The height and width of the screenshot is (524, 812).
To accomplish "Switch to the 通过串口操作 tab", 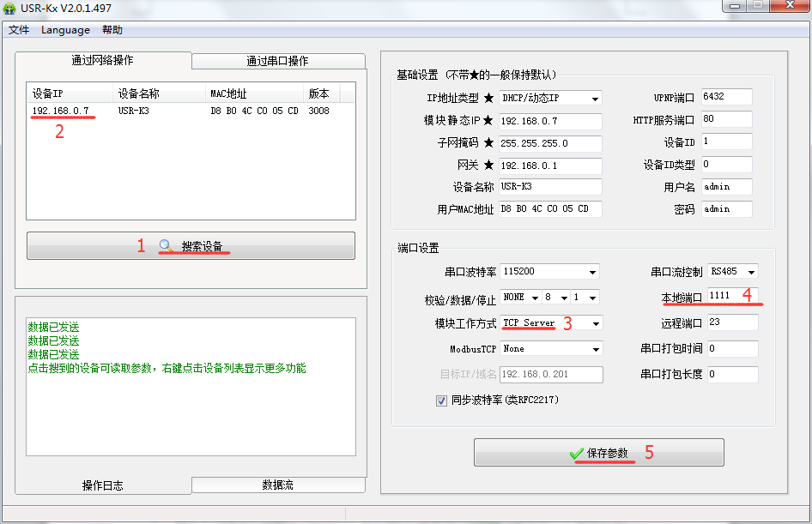I will [x=277, y=61].
